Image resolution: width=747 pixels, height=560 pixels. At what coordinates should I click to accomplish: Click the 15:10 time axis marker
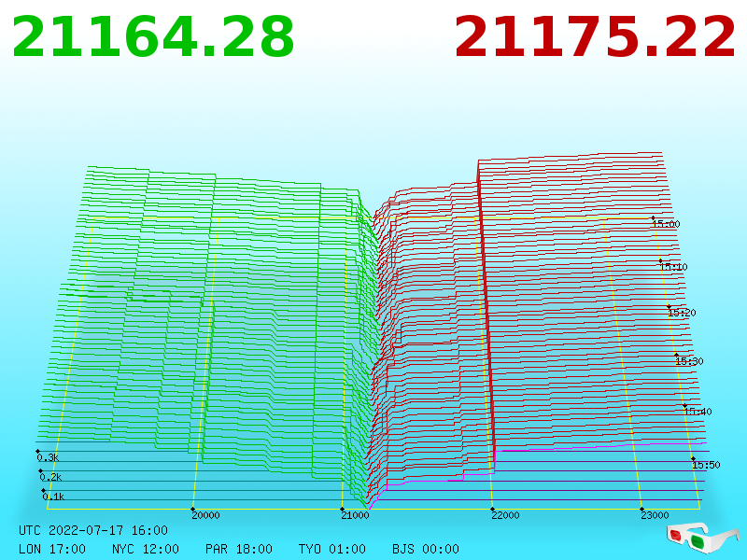tap(673, 267)
